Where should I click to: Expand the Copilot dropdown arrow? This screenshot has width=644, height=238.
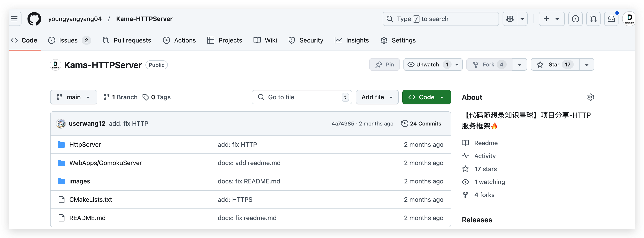[522, 19]
